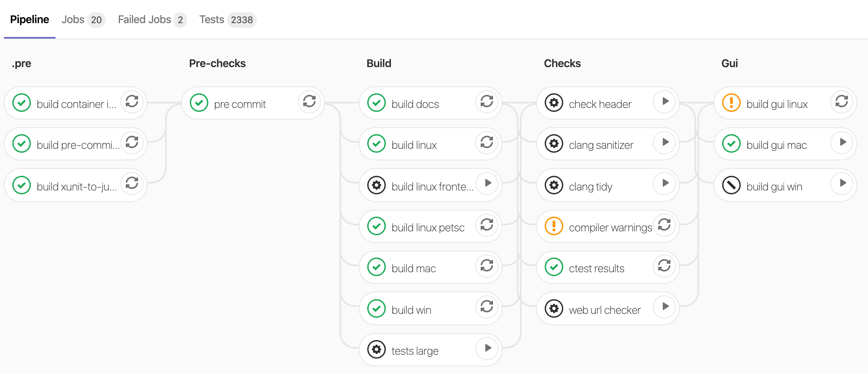The width and height of the screenshot is (868, 374).
Task: Run the web url checker job
Action: (x=665, y=308)
